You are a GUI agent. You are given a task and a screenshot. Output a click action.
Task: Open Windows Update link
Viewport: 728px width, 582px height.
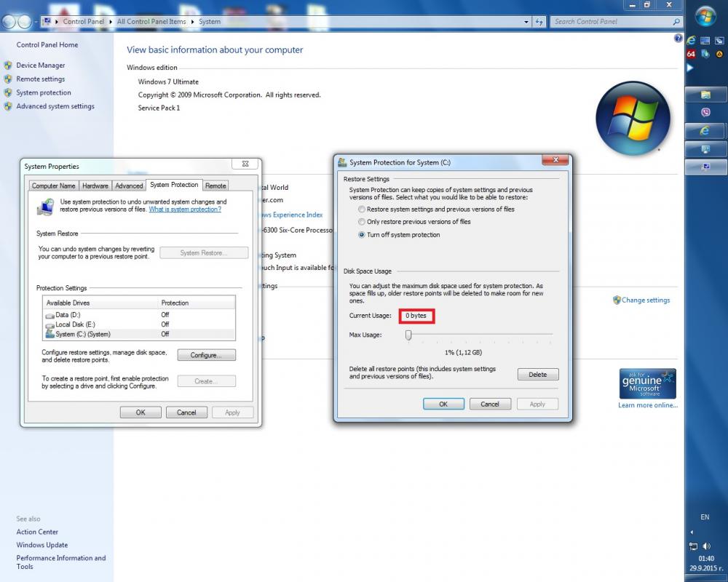pyautogui.click(x=41, y=545)
